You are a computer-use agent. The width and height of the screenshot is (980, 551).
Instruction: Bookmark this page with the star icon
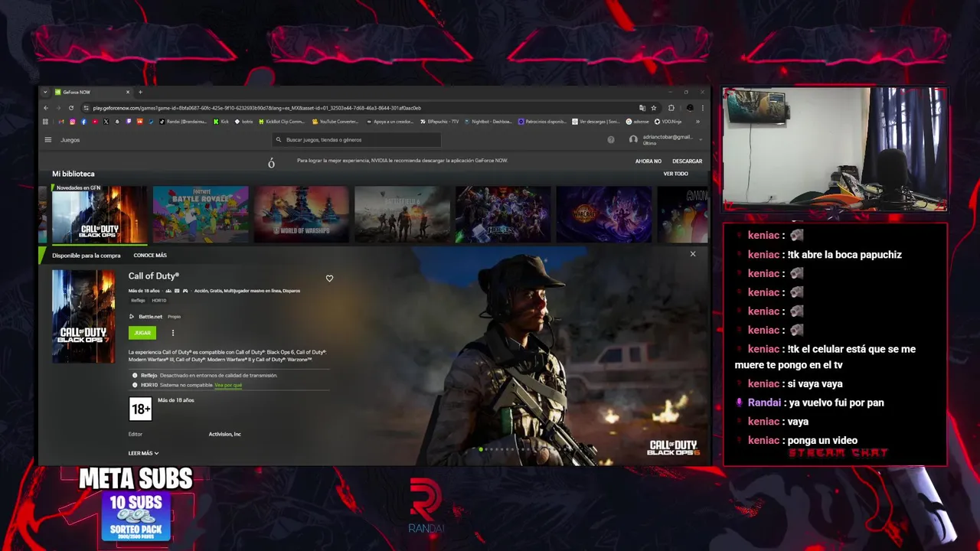pyautogui.click(x=654, y=108)
